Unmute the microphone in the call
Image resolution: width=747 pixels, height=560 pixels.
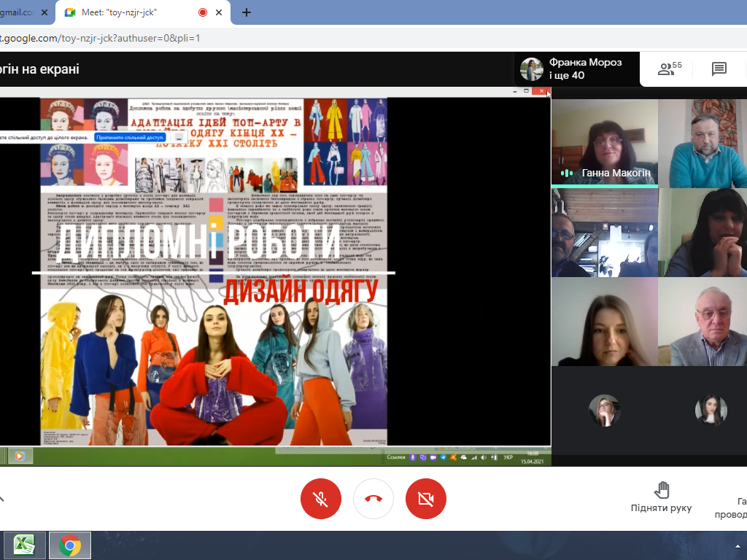coord(320,499)
